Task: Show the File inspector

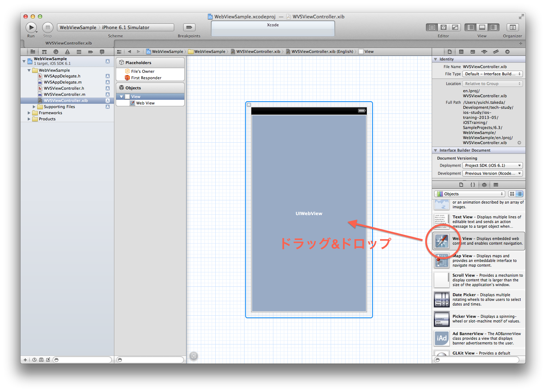Action: click(450, 52)
